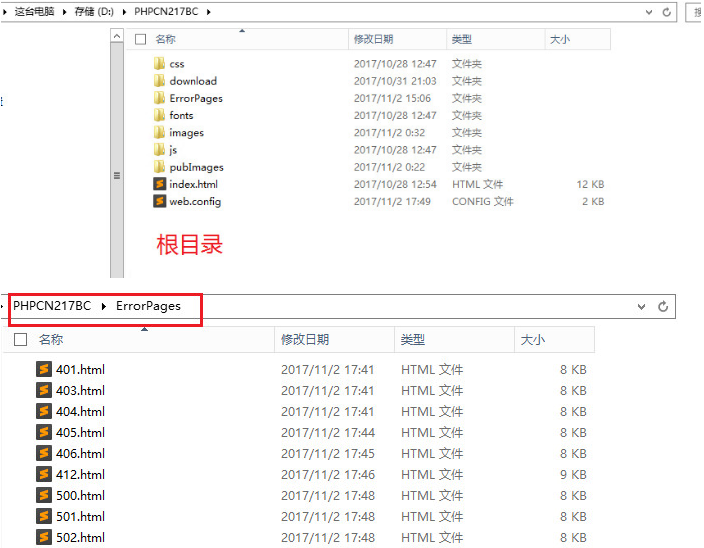Refresh the top explorer window
Image resolution: width=704 pixels, height=548 pixels.
click(x=666, y=12)
